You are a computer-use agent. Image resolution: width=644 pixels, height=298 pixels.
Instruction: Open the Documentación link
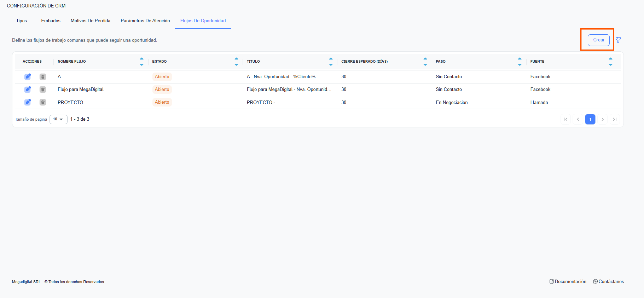(570, 282)
